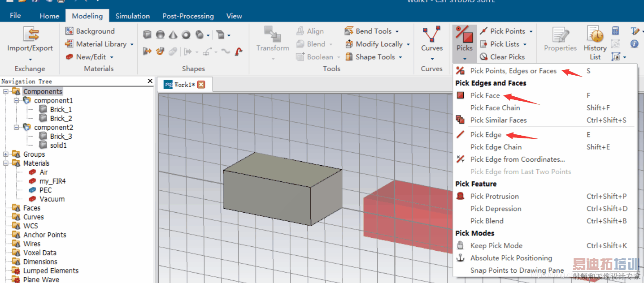Viewport: 644px width, 283px height.
Task: Open Modify Locally dropdown
Action: coord(377,44)
